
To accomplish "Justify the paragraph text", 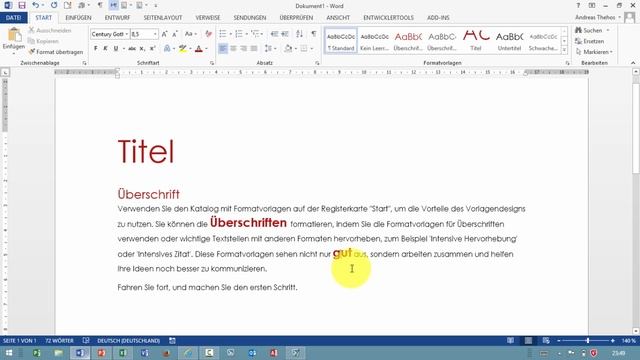I will pyautogui.click(x=254, y=49).
